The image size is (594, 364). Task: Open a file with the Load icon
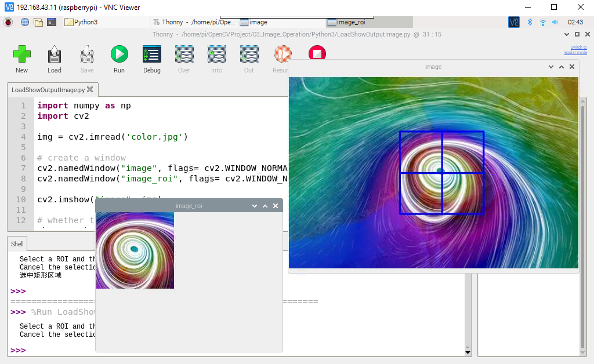54,54
